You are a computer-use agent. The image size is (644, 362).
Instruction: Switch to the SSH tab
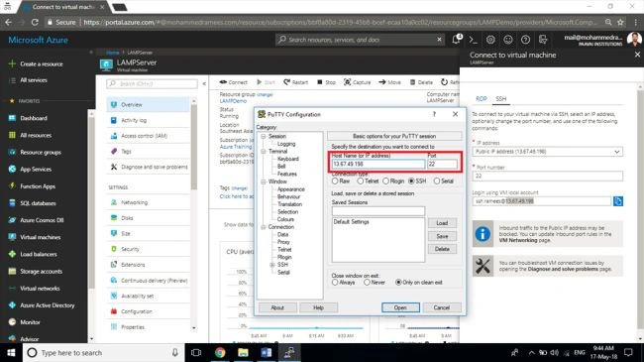pyautogui.click(x=500, y=99)
